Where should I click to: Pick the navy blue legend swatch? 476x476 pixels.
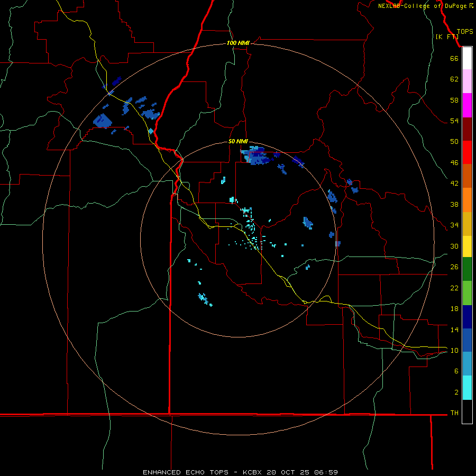(x=467, y=317)
